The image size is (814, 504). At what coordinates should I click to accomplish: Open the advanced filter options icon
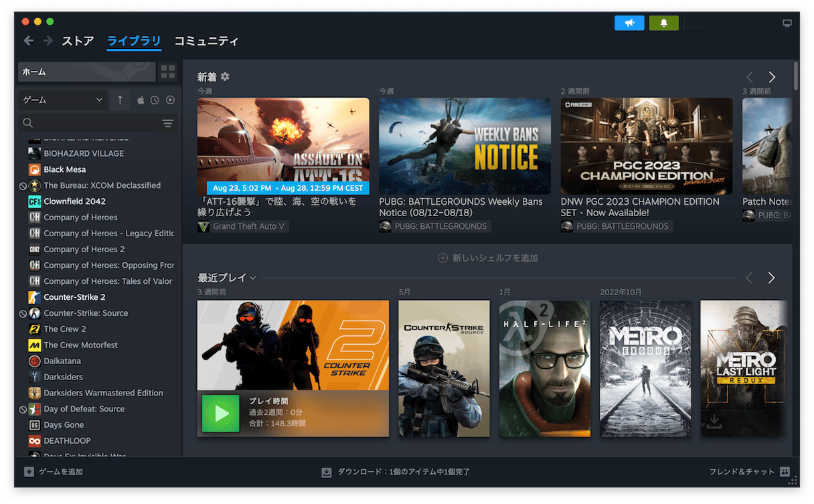(x=167, y=123)
